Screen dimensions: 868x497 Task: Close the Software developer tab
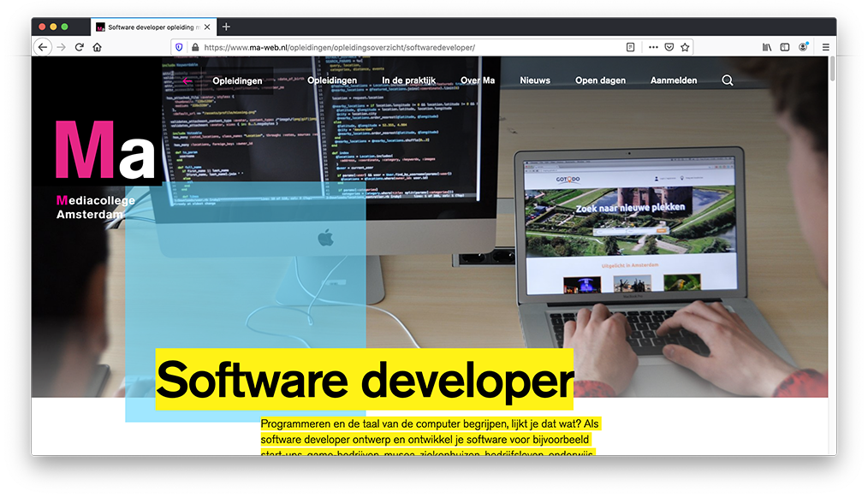[207, 27]
